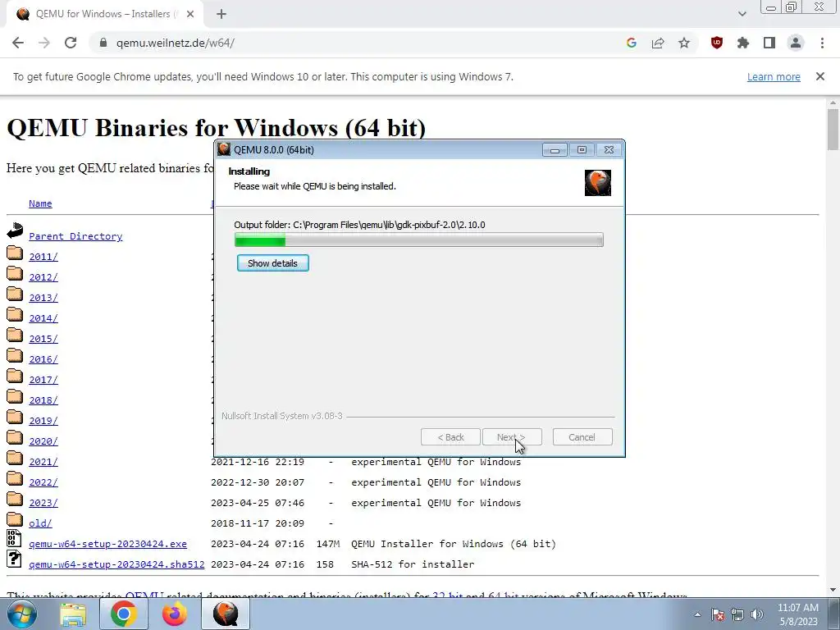Open the old/ folder link
This screenshot has height=630, width=840.
40,523
